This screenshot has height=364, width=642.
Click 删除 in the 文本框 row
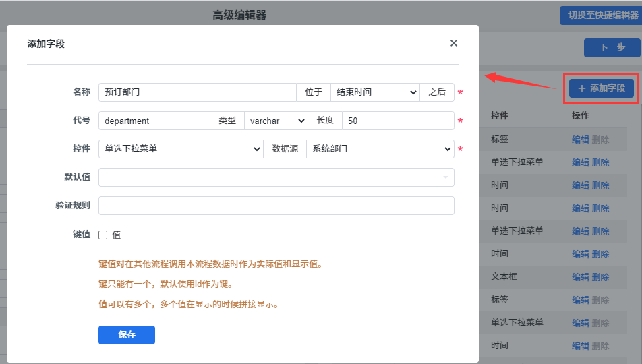600,277
